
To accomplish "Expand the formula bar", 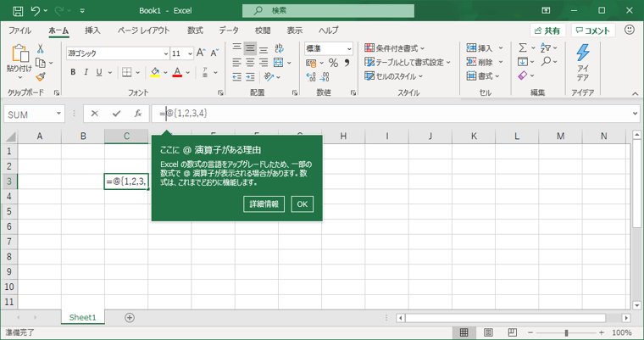I will click(635, 114).
